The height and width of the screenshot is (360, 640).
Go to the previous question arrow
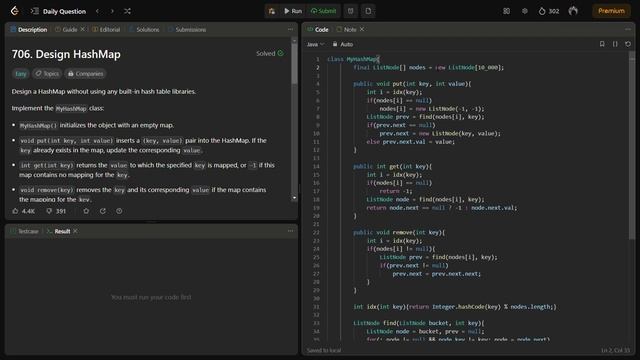(x=97, y=11)
